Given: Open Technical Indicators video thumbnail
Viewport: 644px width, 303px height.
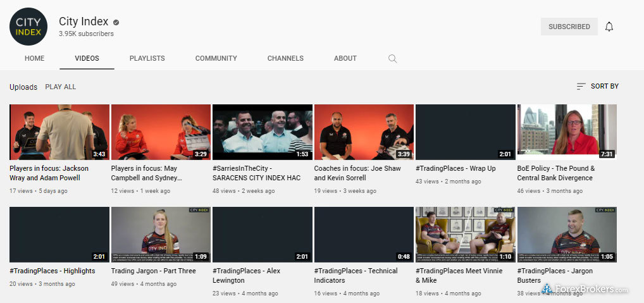Looking at the screenshot, I should 364,235.
